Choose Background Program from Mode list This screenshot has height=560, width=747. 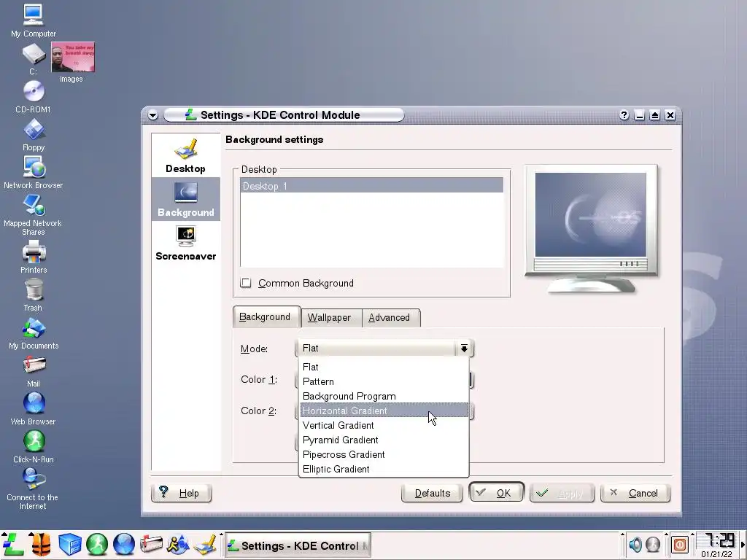click(384, 396)
